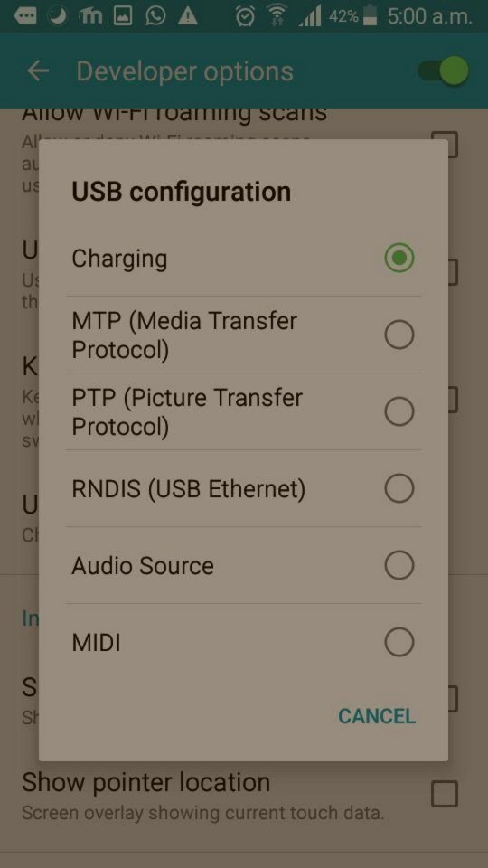
Task: Toggle the Developer options master switch
Action: coord(444,71)
